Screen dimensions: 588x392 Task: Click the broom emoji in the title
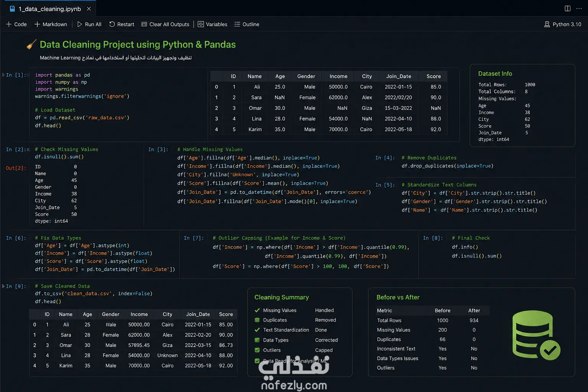point(31,44)
